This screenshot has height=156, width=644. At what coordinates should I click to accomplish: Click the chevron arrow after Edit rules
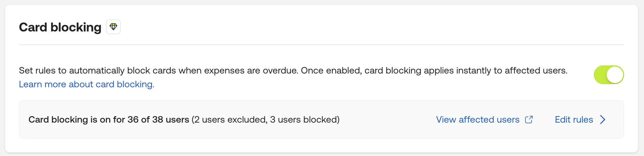click(x=603, y=119)
